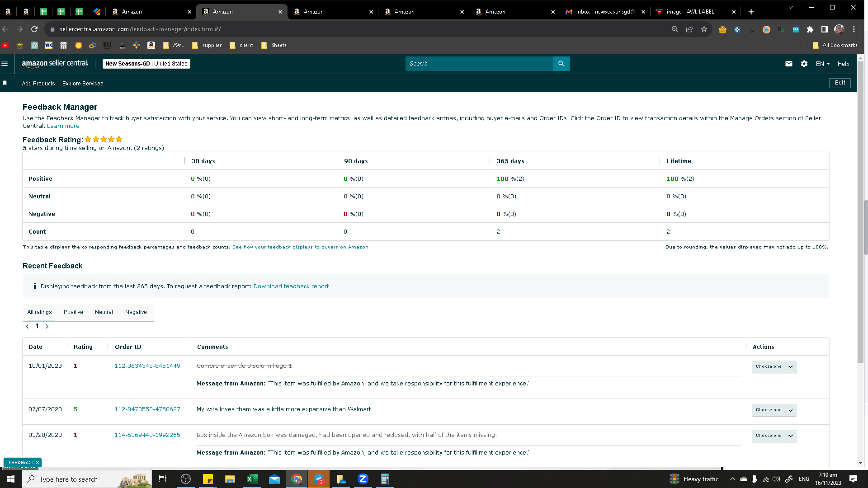Image resolution: width=868 pixels, height=488 pixels.
Task: Switch to the Negative tab
Action: point(136,312)
